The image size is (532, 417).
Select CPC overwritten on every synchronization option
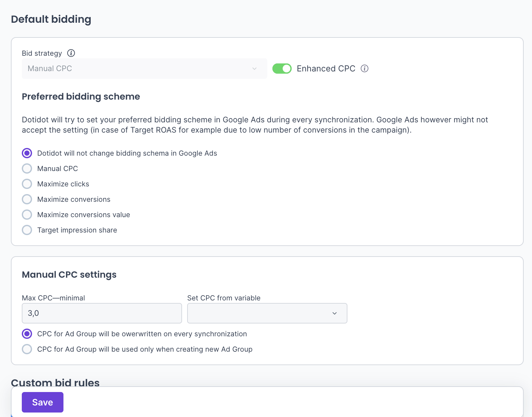(x=27, y=334)
